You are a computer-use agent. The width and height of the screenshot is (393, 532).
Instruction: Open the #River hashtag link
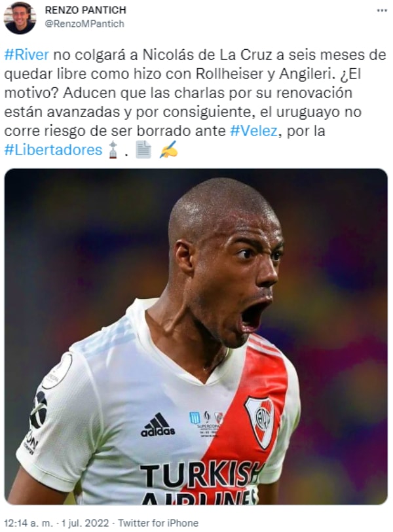[26, 55]
